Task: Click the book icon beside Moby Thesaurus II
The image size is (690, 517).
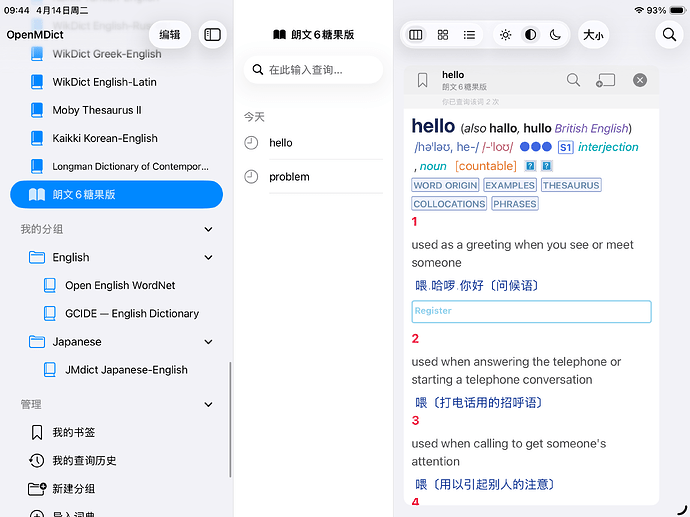Action: (x=37, y=110)
